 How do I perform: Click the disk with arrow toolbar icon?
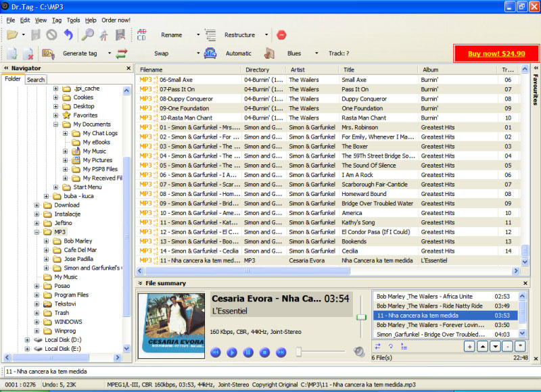120,35
